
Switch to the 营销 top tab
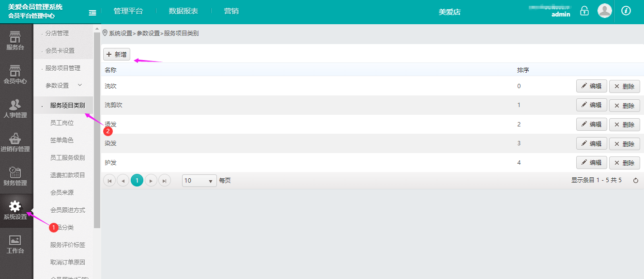point(231,11)
